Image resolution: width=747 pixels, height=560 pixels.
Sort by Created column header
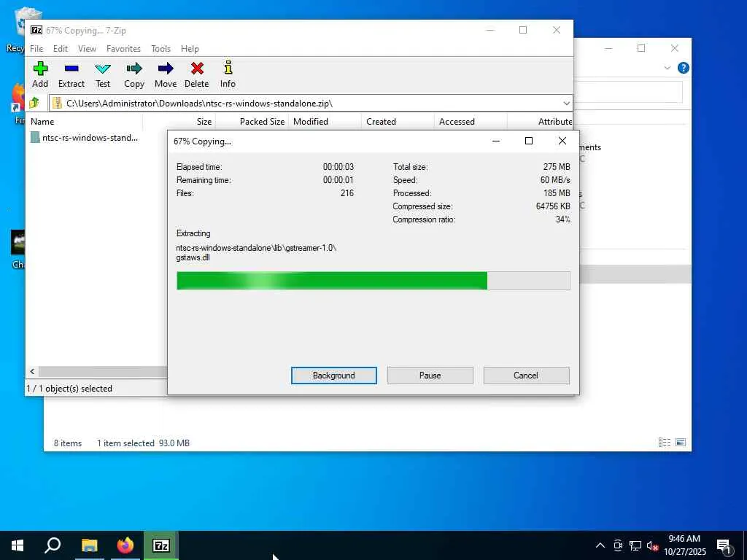[x=398, y=122]
